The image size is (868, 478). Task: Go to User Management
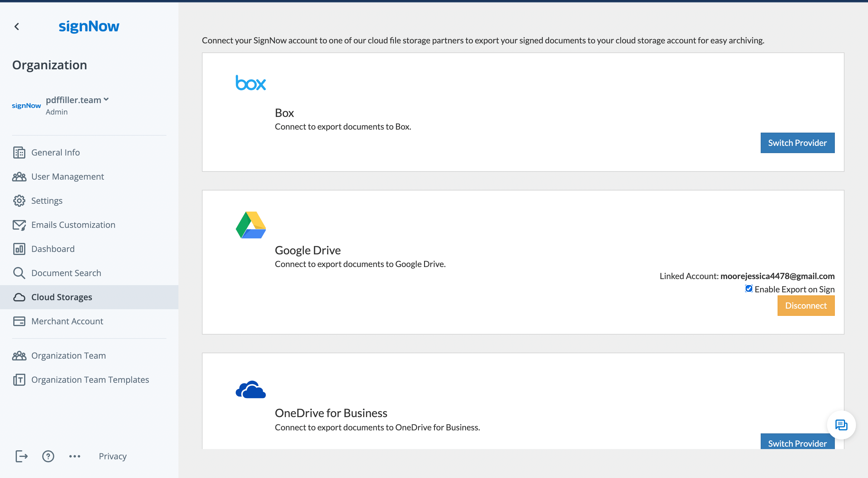pyautogui.click(x=68, y=177)
